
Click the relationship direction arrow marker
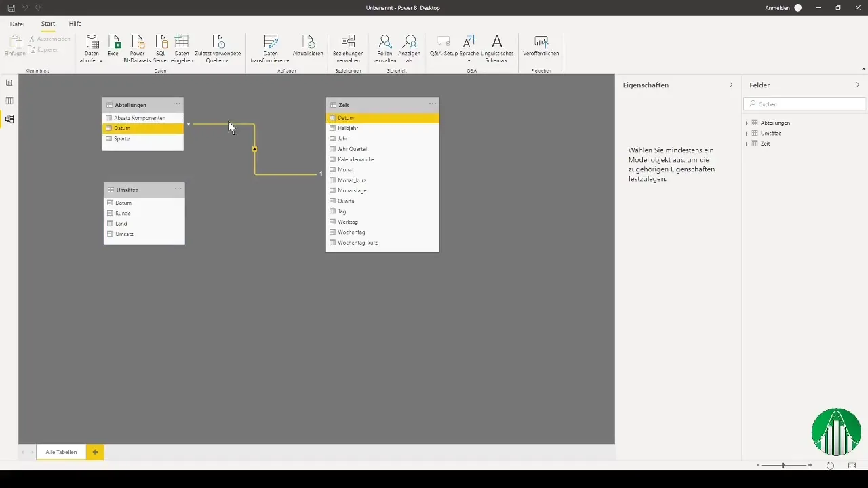pos(254,148)
